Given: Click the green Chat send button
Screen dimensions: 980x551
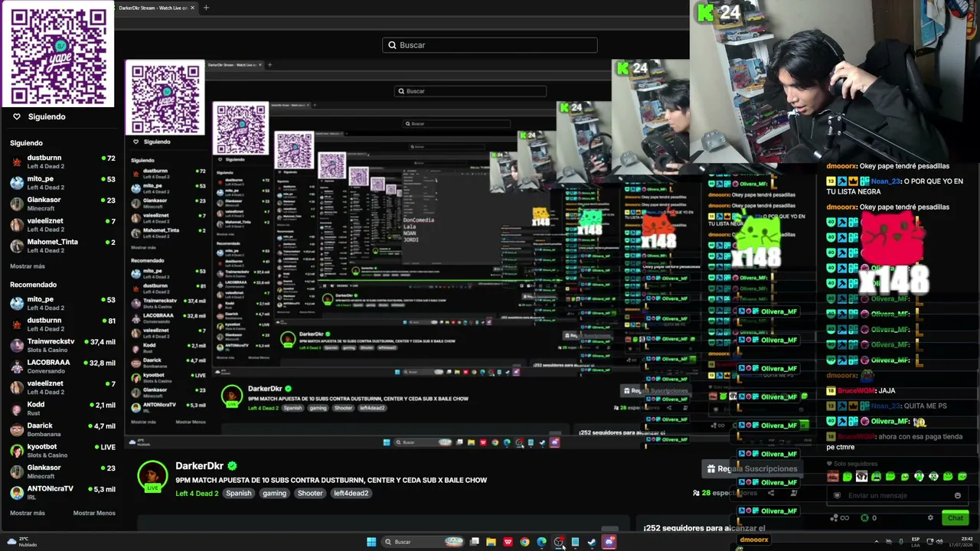Looking at the screenshot, I should [x=955, y=518].
